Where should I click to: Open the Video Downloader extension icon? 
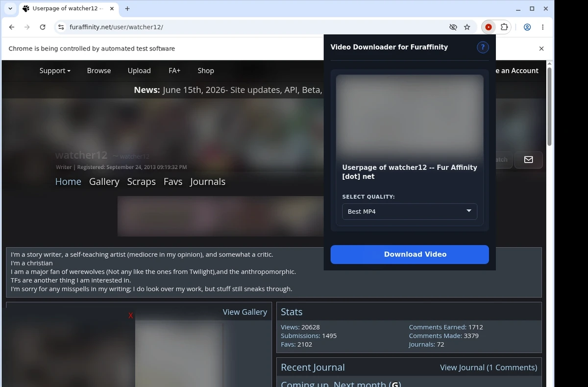(488, 27)
